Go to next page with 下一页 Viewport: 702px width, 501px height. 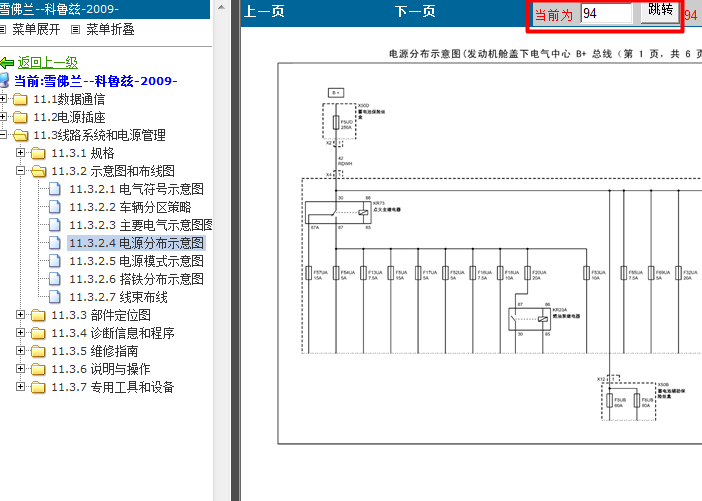[x=415, y=11]
